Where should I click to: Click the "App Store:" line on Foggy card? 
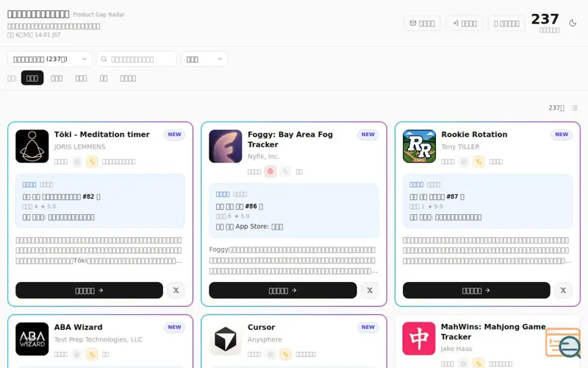pos(249,227)
